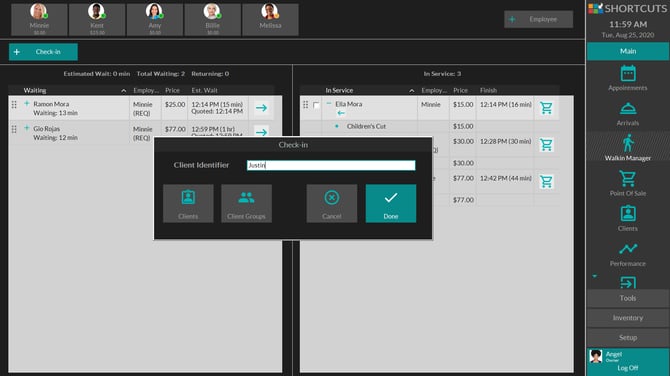
Task: Expand Ramon Mora row with plus icon
Action: tap(27, 103)
